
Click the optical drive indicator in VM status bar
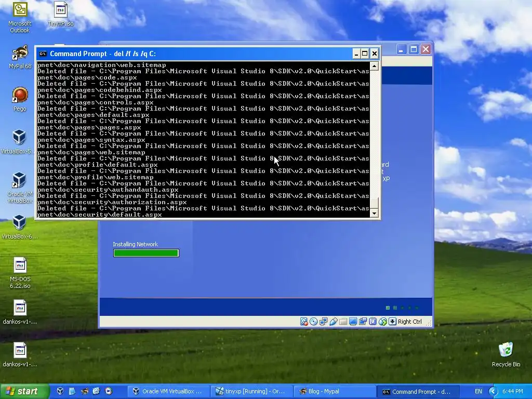pos(313,321)
